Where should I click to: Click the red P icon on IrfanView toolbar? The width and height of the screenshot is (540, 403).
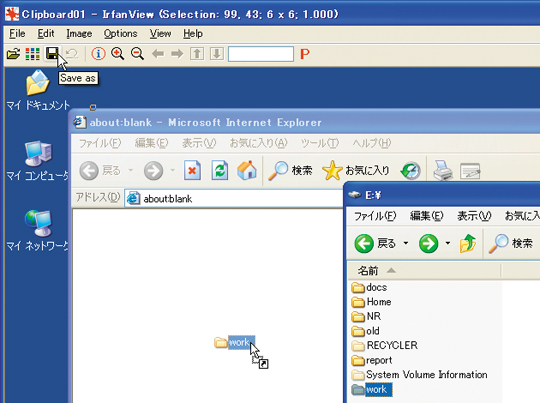[x=305, y=54]
